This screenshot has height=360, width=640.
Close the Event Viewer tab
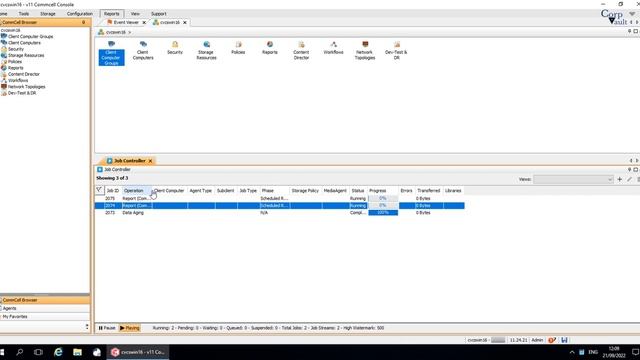[144, 22]
